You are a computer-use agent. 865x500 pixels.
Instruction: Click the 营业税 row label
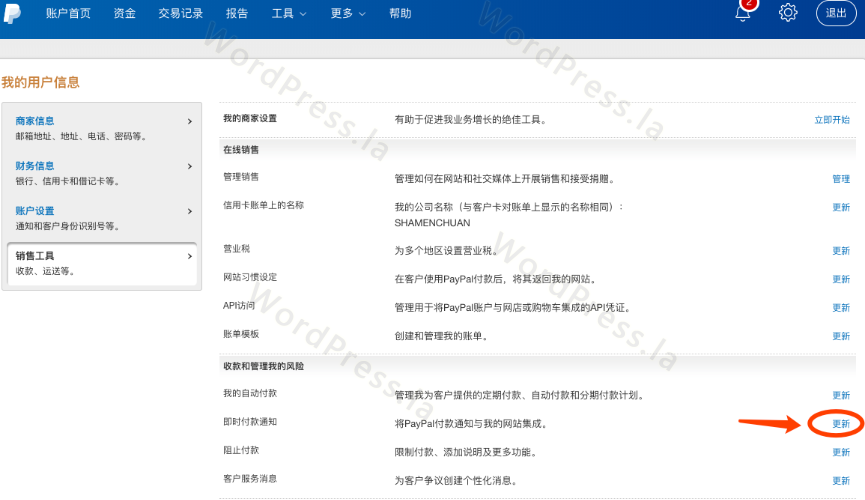pyautogui.click(x=237, y=248)
